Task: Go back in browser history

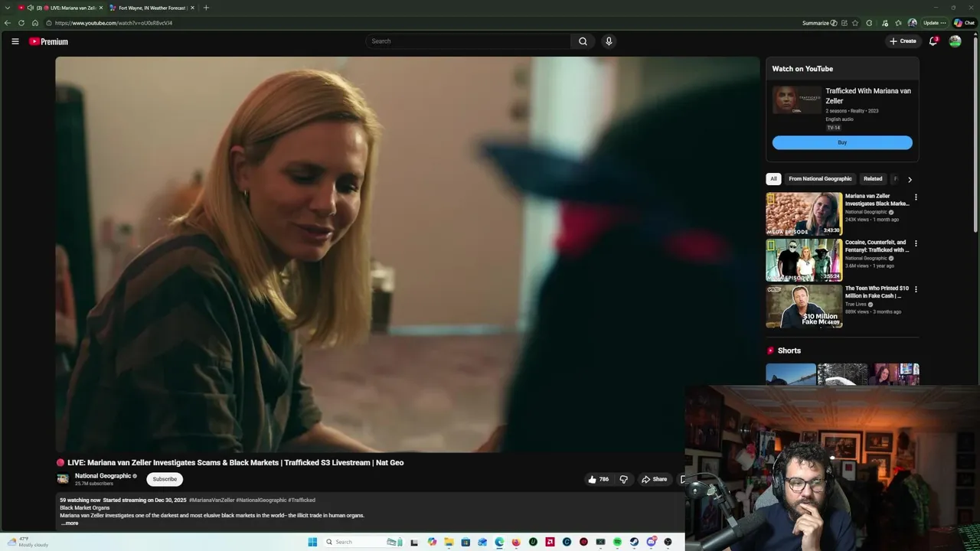Action: coord(7,23)
